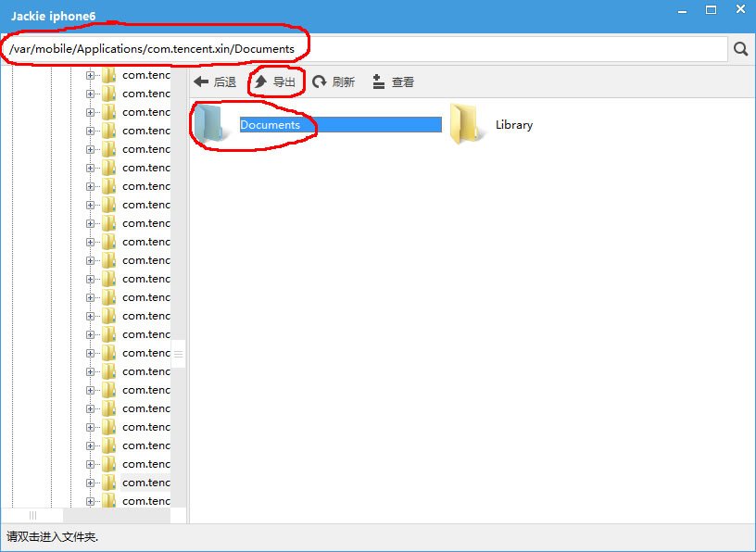Click the search magnifier icon
Screen dimensions: 756x552
tap(740, 49)
